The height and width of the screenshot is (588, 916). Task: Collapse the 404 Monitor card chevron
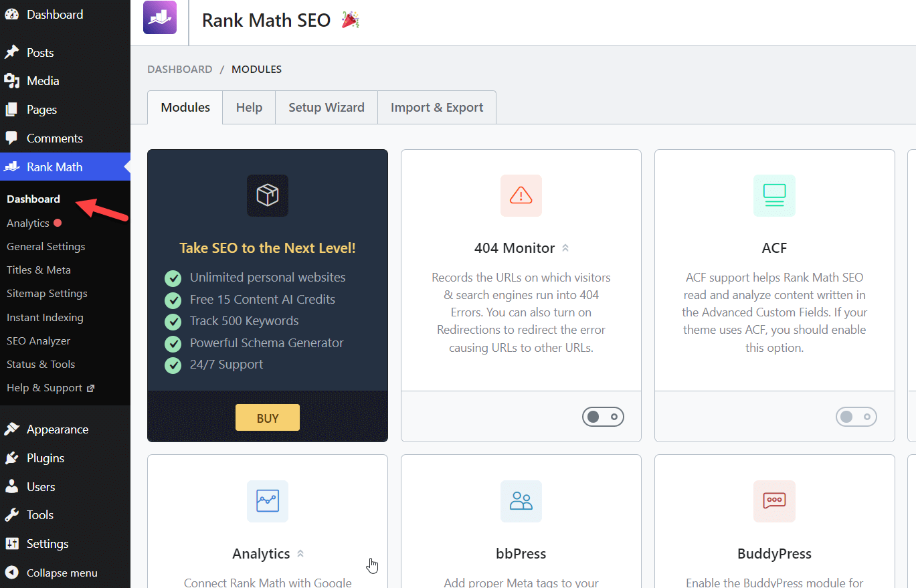(x=566, y=247)
